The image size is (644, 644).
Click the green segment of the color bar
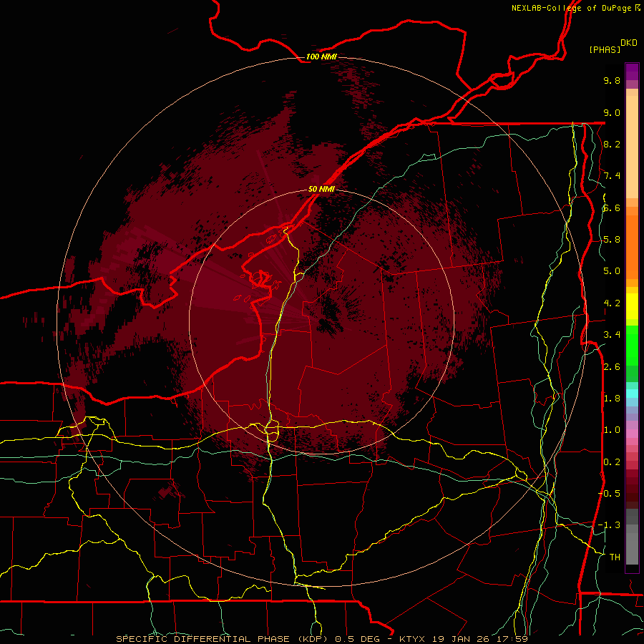coord(632,344)
